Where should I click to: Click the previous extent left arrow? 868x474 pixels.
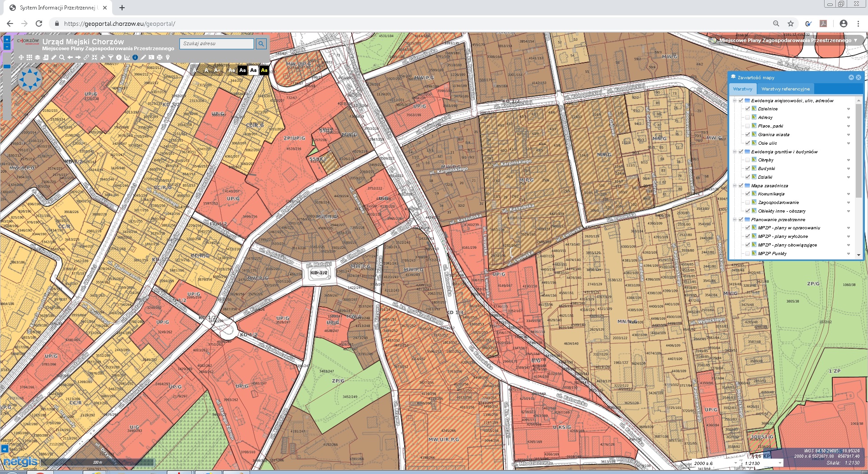coord(70,57)
